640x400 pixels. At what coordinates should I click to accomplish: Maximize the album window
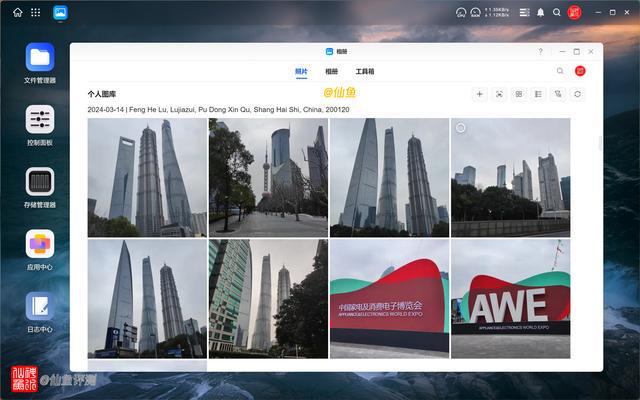pos(577,51)
